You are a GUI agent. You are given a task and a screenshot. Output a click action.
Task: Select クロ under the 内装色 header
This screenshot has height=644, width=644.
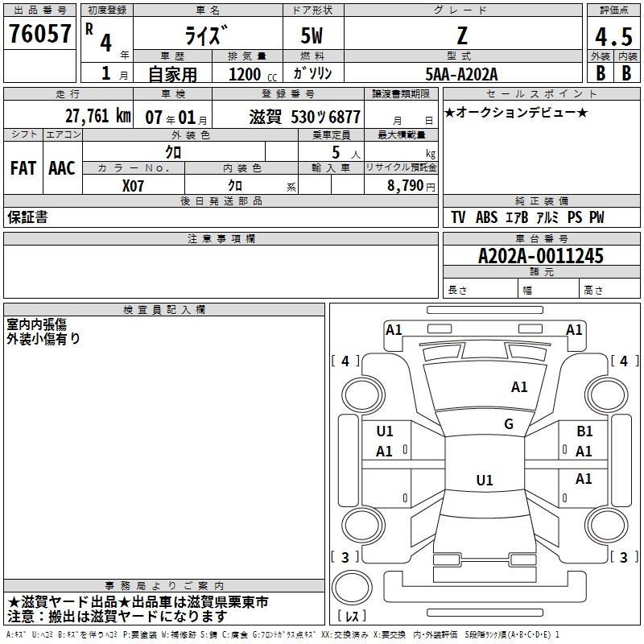point(235,186)
